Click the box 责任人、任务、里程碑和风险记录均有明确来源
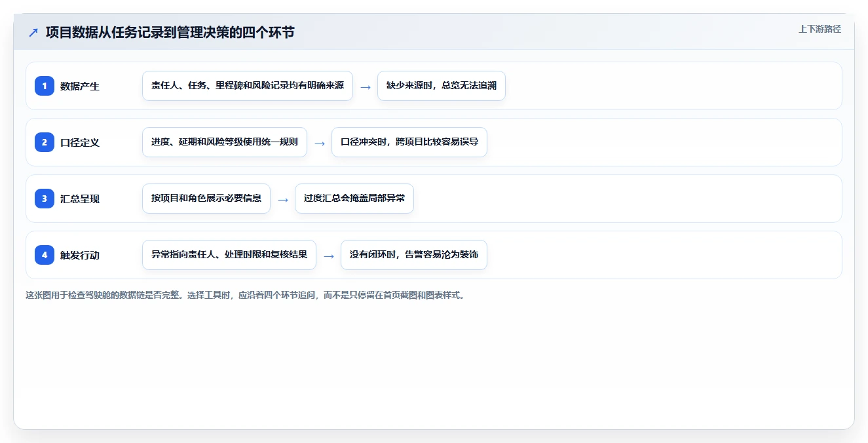This screenshot has width=868, height=443. [248, 86]
